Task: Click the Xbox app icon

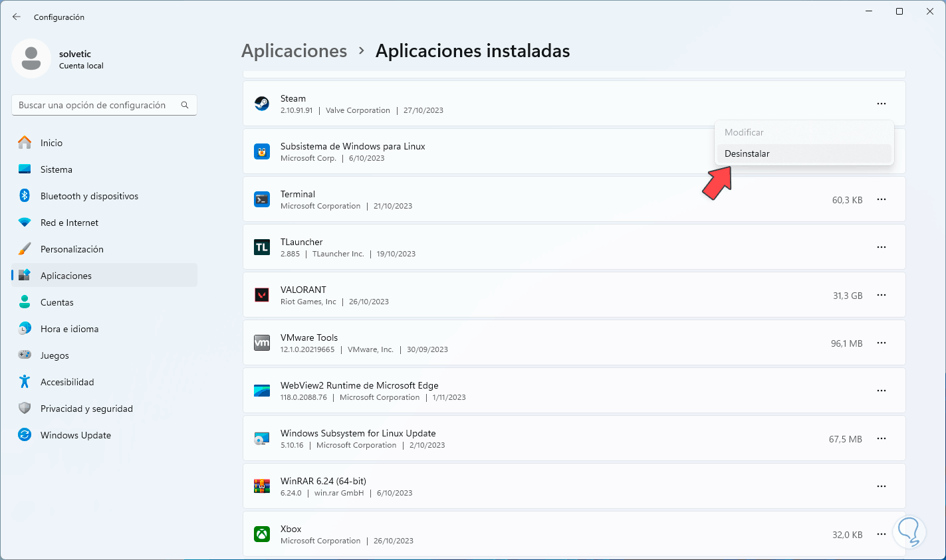Action: [262, 534]
